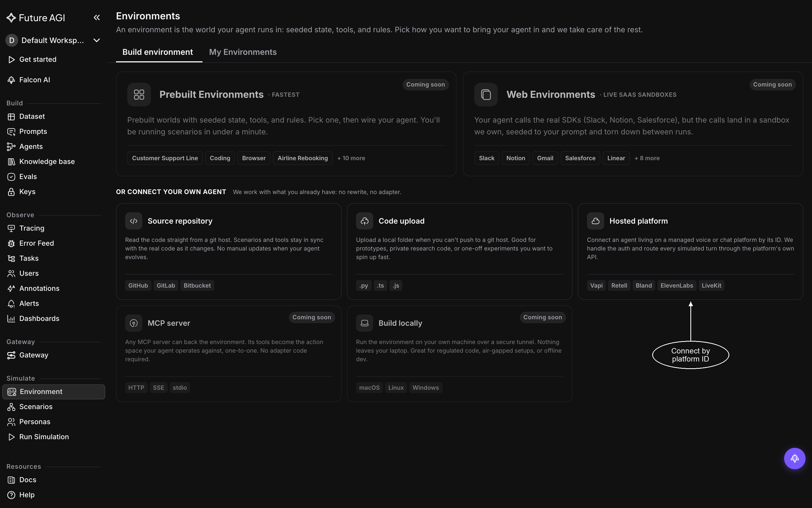
Task: Click the Tracing icon in sidebar
Action: point(11,228)
